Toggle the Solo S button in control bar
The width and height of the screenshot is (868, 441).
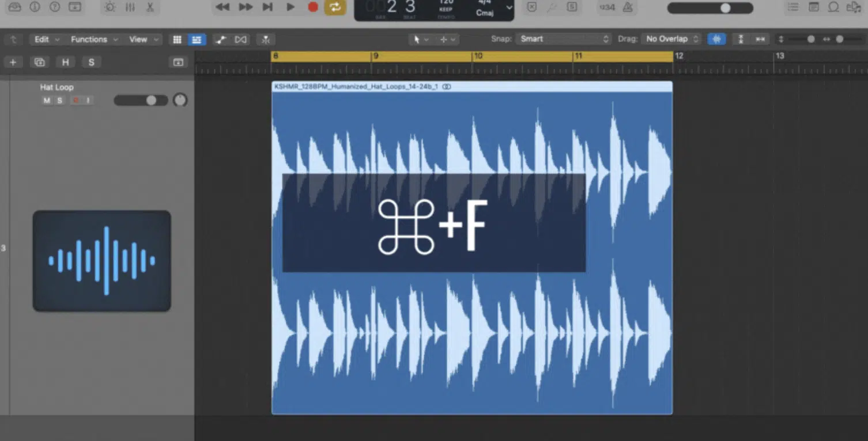coord(572,7)
